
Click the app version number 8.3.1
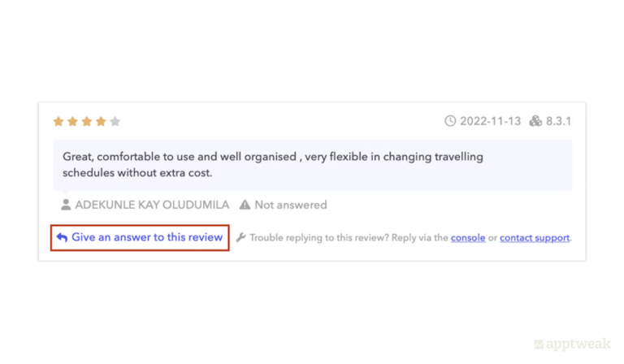point(559,121)
